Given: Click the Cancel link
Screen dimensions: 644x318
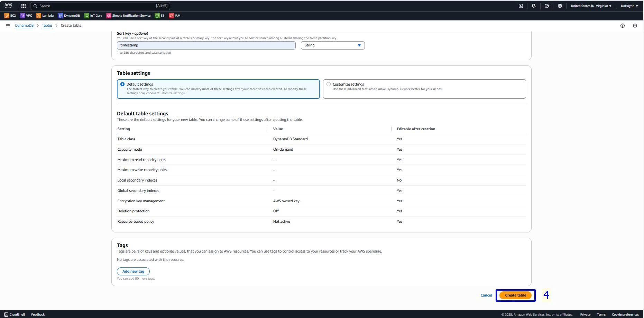Looking at the screenshot, I should 486,295.
